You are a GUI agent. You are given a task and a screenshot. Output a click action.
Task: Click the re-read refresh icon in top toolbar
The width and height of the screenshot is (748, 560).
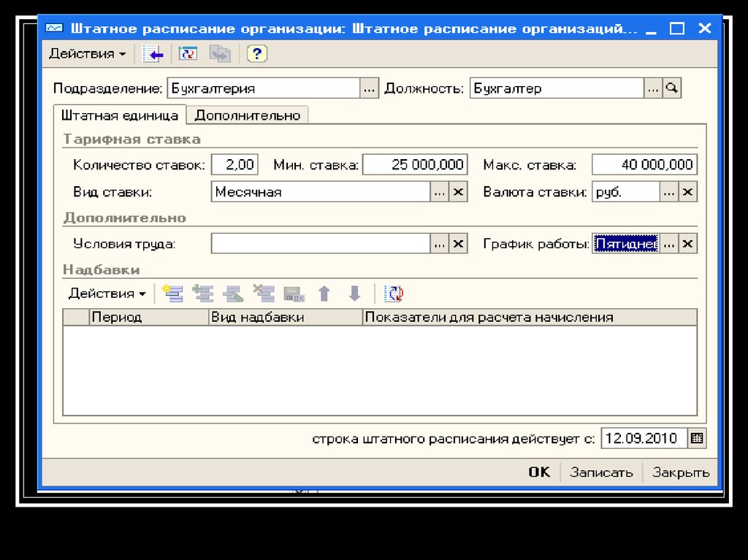(x=188, y=53)
